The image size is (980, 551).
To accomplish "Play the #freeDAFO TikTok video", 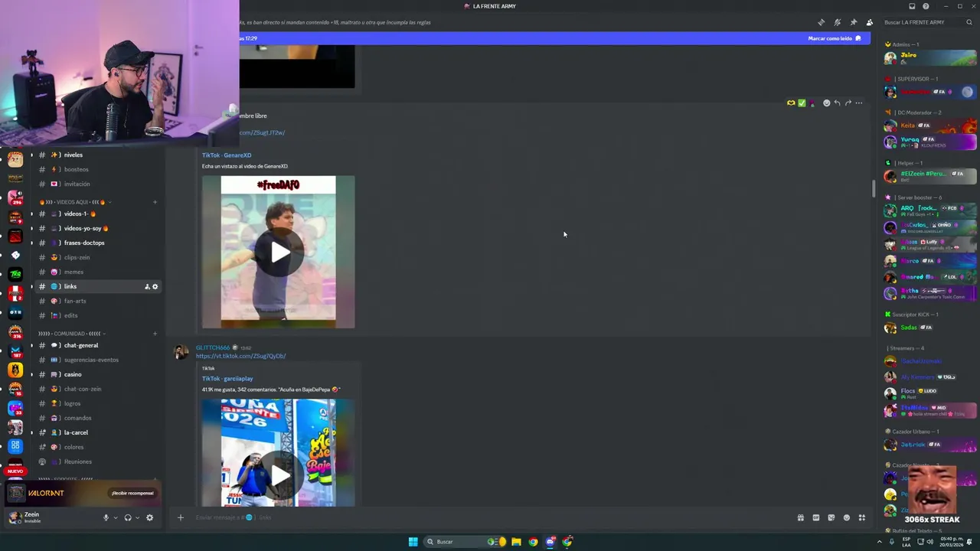I will point(279,253).
